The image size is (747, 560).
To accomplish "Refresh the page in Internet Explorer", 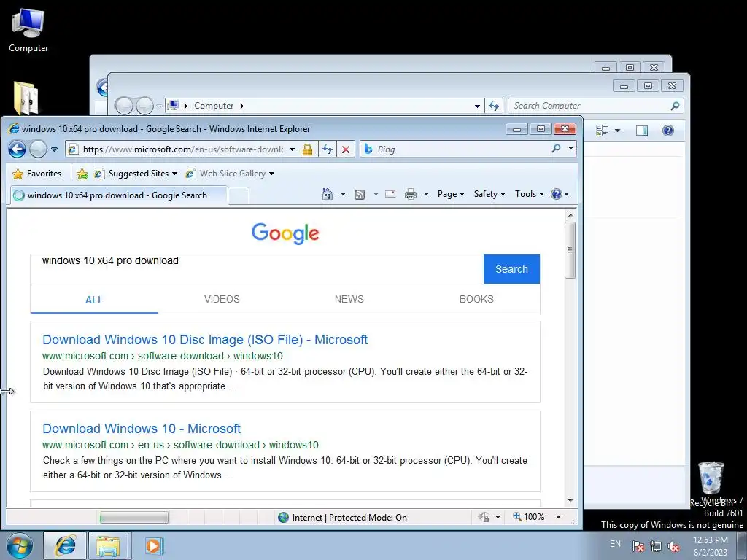I will click(328, 149).
